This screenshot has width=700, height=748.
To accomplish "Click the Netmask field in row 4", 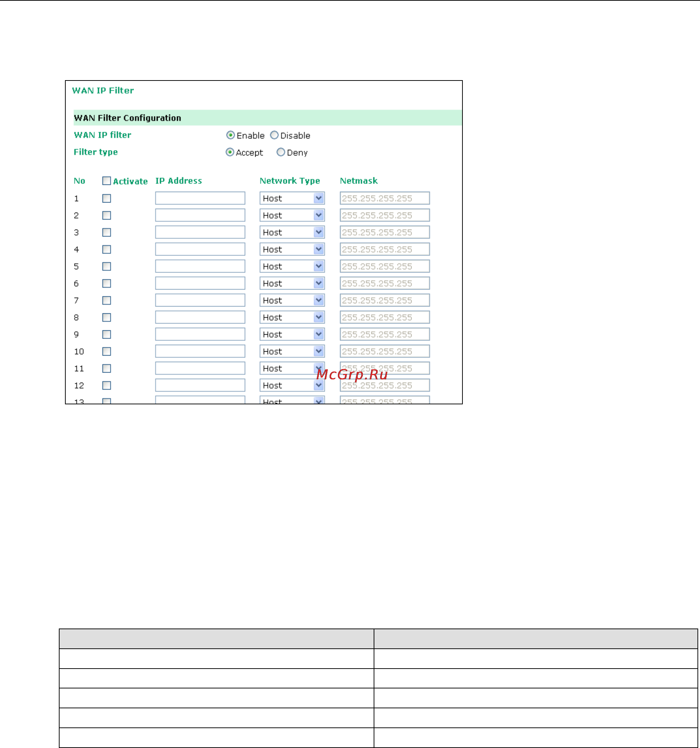I will (384, 249).
